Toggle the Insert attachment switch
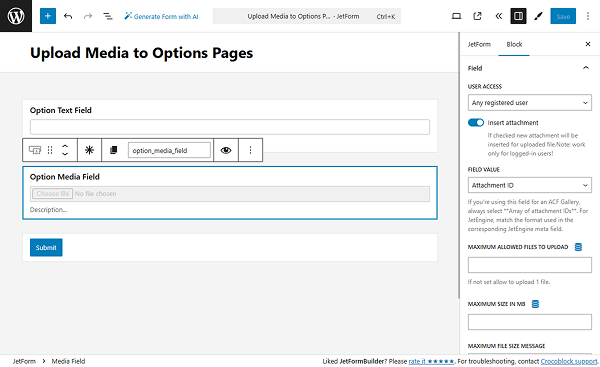600x367 pixels. [476, 122]
